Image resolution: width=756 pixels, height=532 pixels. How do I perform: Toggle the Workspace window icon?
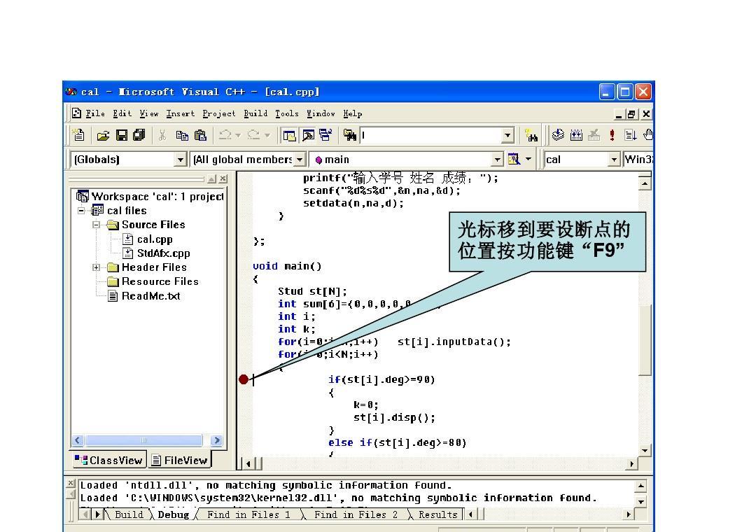click(x=289, y=136)
